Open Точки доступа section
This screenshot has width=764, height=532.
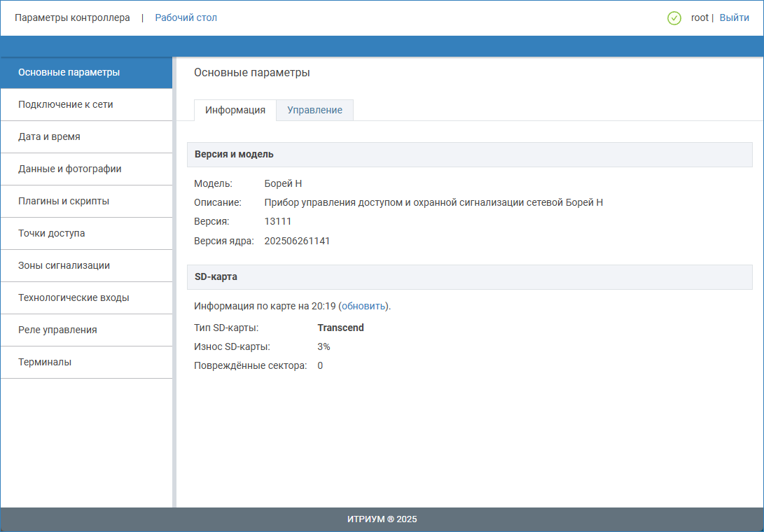point(86,233)
